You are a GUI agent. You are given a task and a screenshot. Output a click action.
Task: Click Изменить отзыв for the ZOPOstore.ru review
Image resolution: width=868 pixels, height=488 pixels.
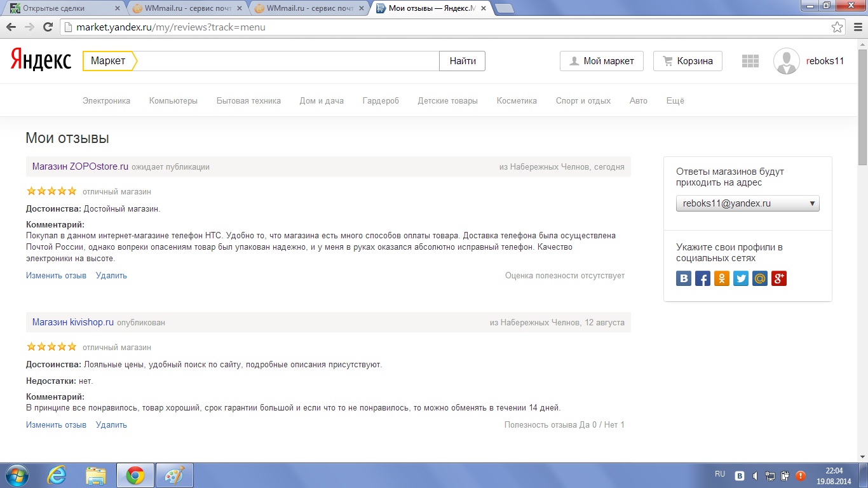(56, 276)
